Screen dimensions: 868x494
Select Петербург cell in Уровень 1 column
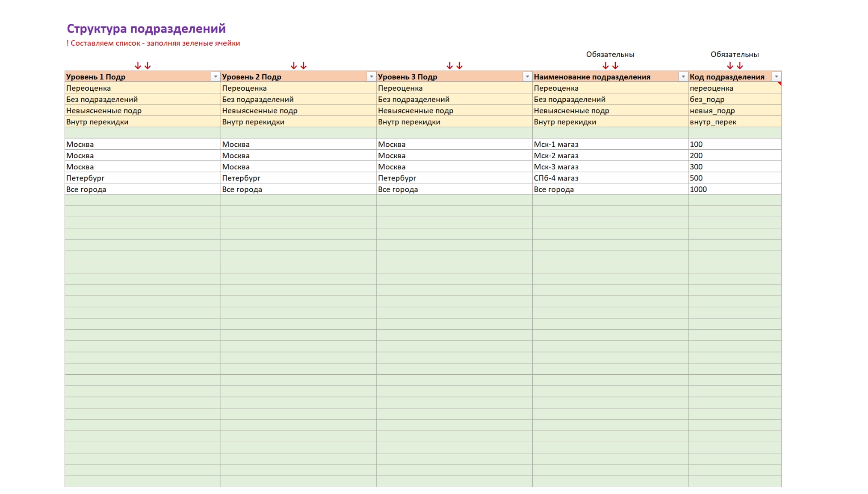(x=142, y=178)
